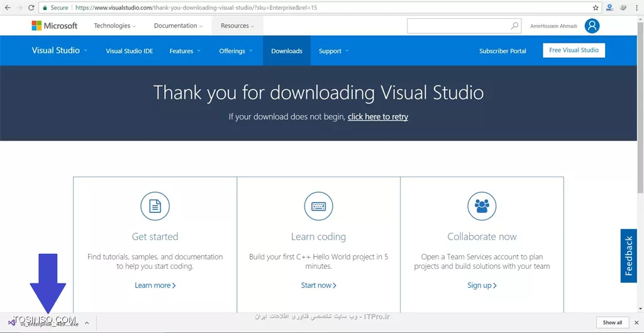
Task: Click the green Secure padlock icon
Action: tap(45, 8)
